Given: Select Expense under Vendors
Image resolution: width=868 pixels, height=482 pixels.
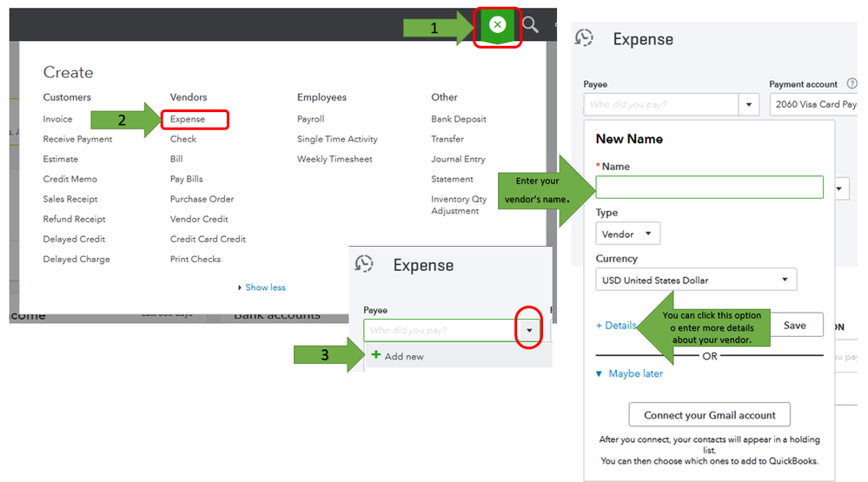Looking at the screenshot, I should (188, 119).
